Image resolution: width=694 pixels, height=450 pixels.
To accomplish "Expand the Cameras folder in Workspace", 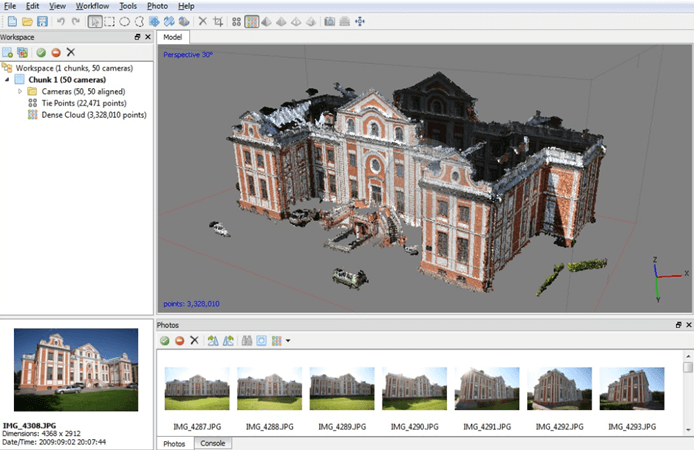I will click(21, 91).
